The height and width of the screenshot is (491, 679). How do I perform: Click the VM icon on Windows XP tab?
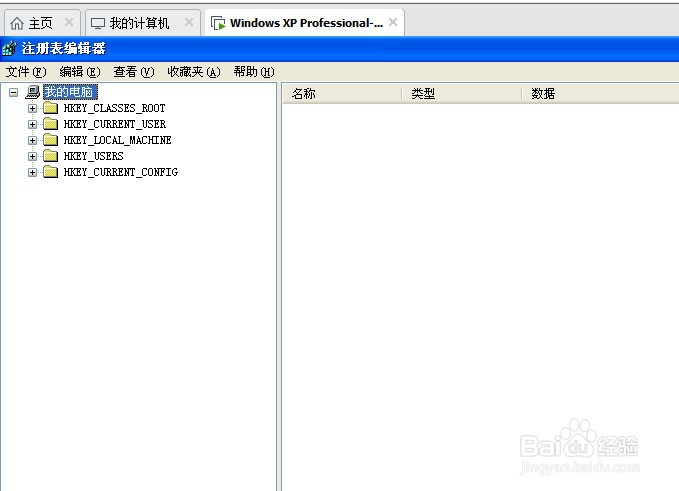pyautogui.click(x=218, y=23)
